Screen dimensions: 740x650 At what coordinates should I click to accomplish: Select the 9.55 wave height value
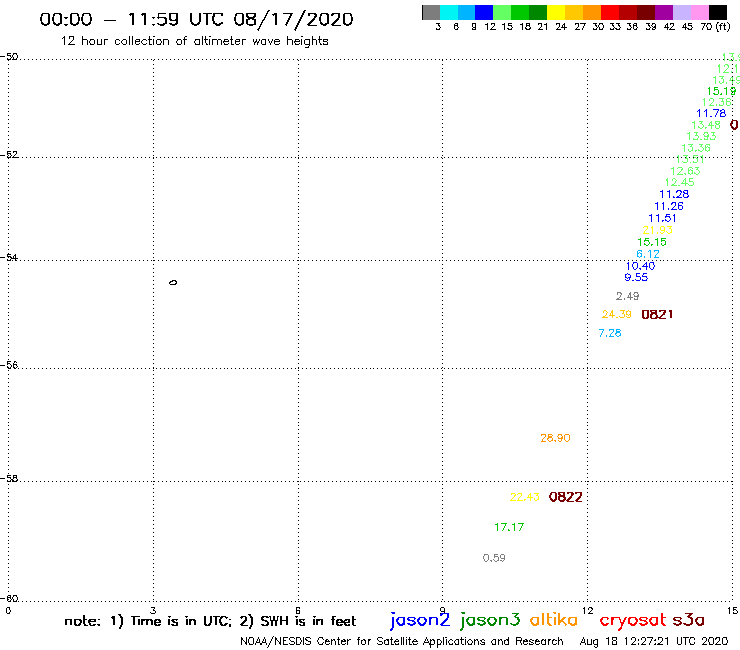point(636,277)
